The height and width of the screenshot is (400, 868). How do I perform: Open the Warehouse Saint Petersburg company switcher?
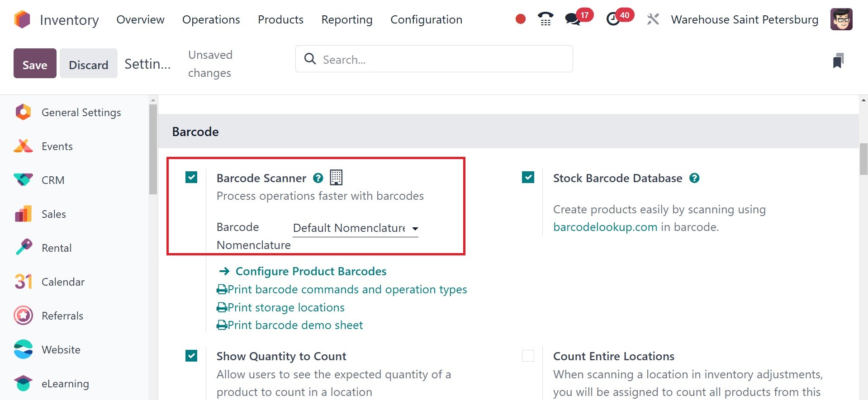[745, 19]
